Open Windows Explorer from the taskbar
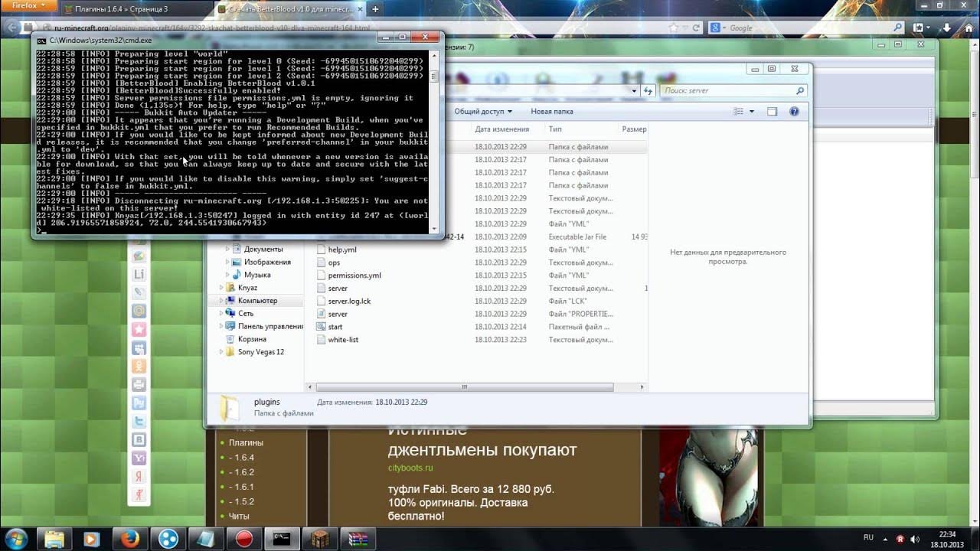The height and width of the screenshot is (551, 980). (x=54, y=539)
